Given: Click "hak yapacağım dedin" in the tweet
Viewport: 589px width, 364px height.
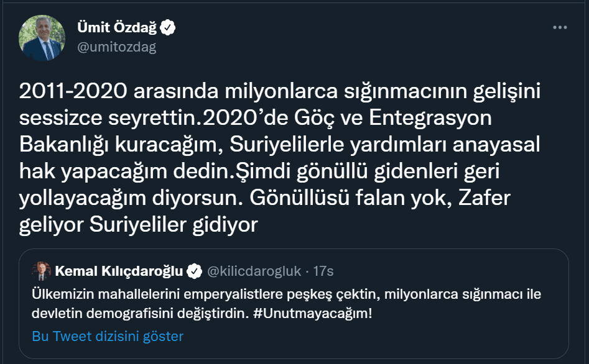Looking at the screenshot, I should pos(121,171).
